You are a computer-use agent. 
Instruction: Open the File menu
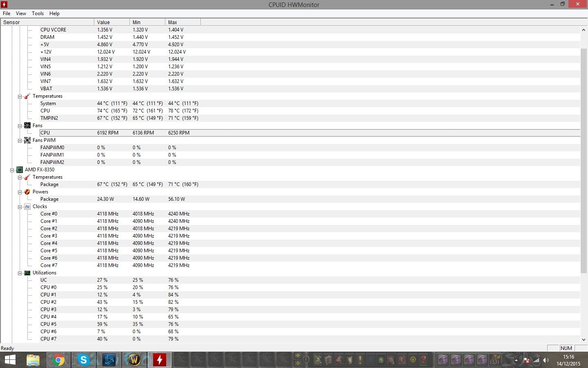[7, 13]
